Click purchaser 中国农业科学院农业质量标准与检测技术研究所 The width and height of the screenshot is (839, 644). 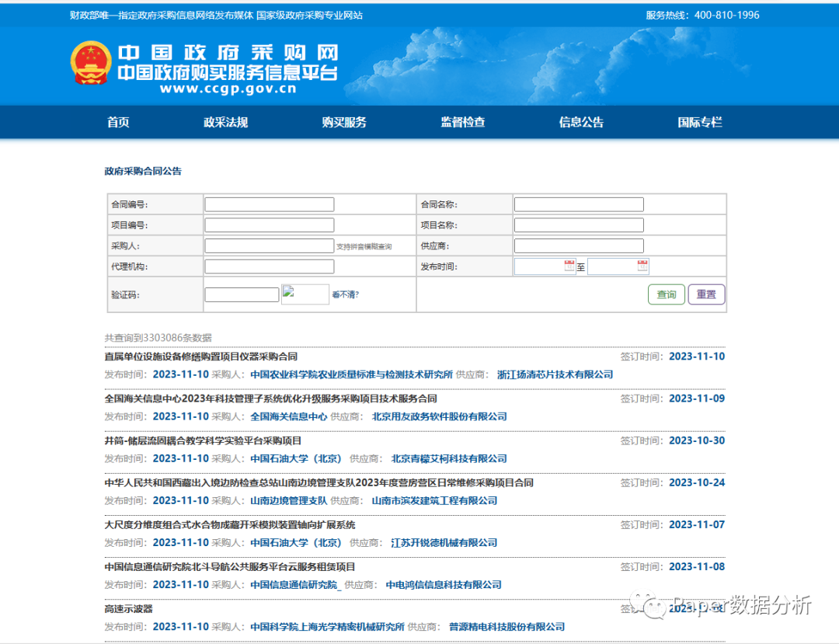352,374
